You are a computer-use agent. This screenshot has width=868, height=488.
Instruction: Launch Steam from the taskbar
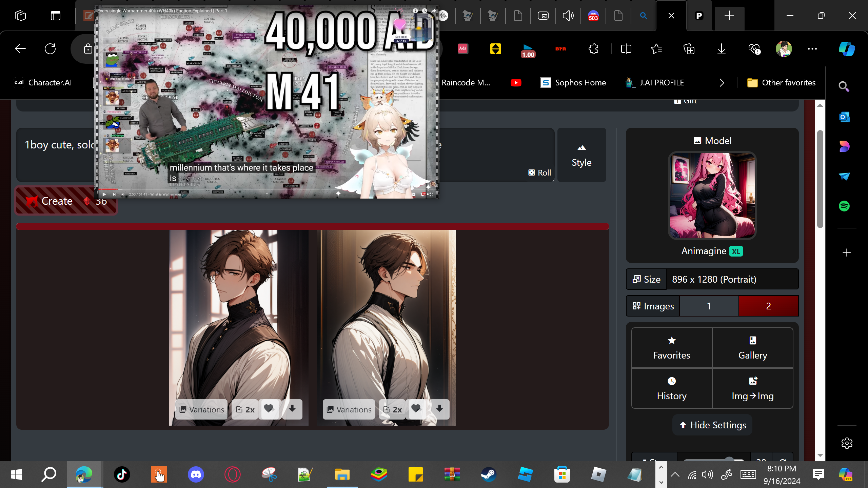coord(489,474)
